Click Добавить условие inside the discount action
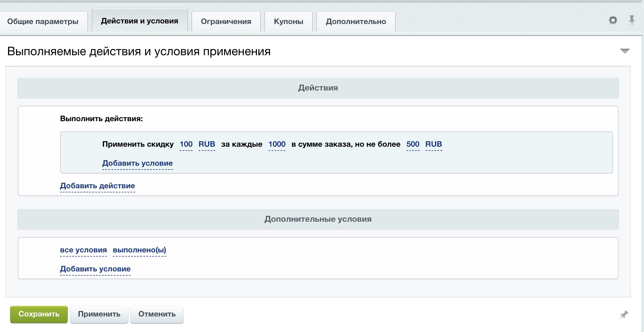The width and height of the screenshot is (644, 332). tap(137, 163)
